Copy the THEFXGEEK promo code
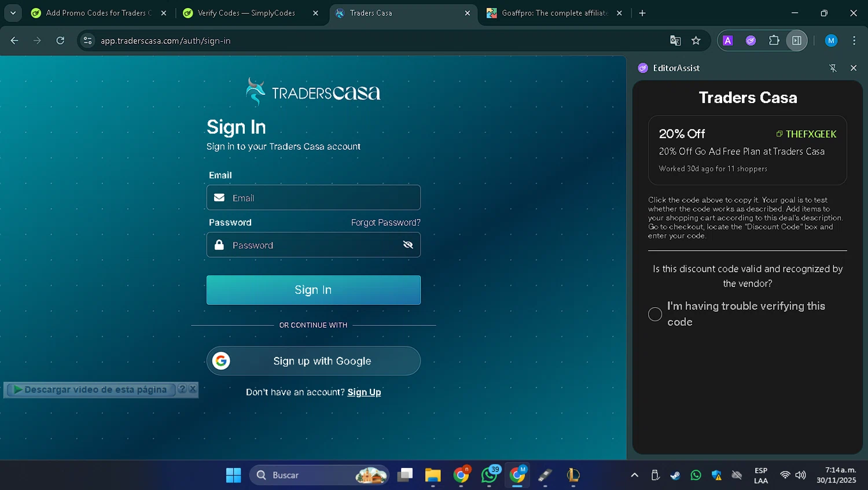 (x=806, y=134)
